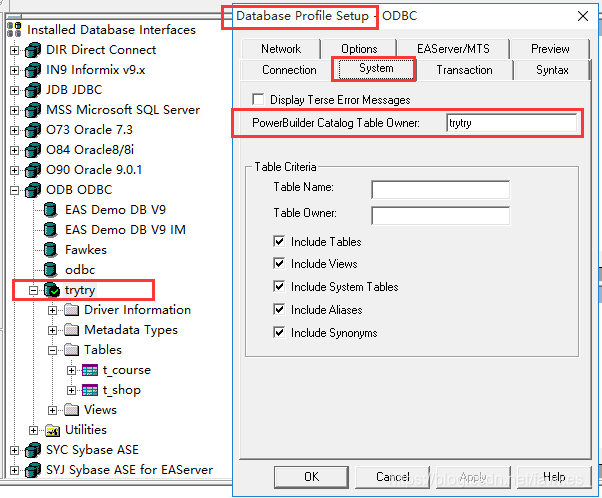
Task: Uncheck Include Tables option
Action: pyautogui.click(x=279, y=242)
